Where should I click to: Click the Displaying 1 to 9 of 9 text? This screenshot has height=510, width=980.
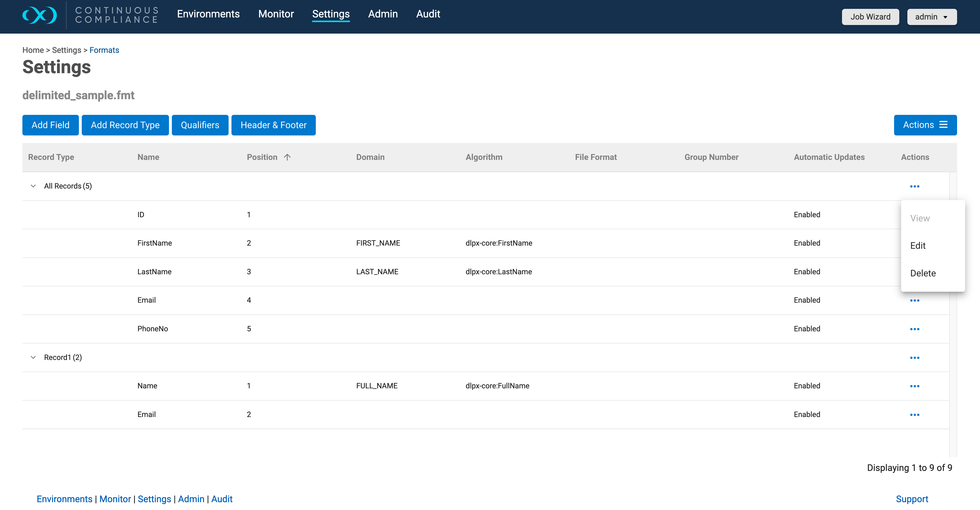click(x=910, y=468)
